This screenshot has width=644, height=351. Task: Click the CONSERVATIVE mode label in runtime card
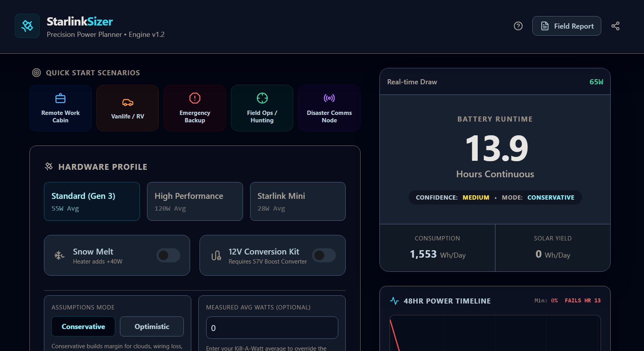coord(551,197)
